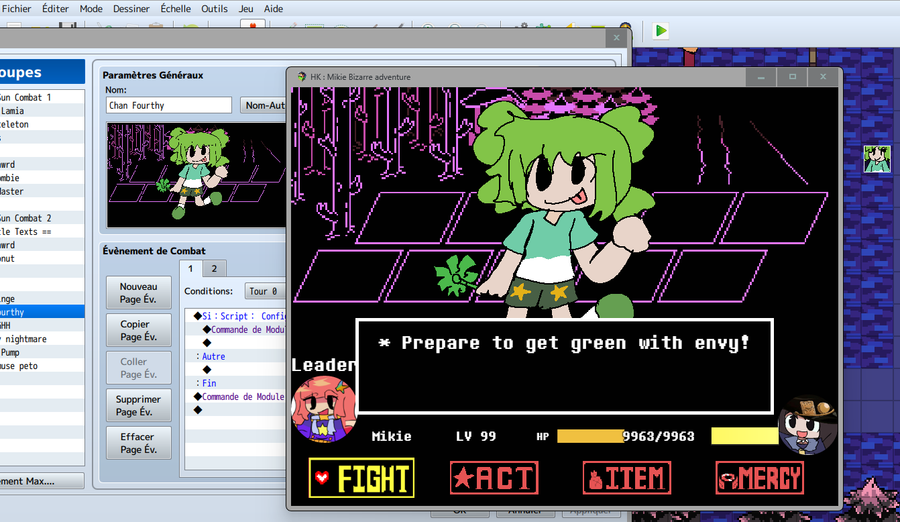900x522 pixels.
Task: Open the Aide menu
Action: point(273,9)
